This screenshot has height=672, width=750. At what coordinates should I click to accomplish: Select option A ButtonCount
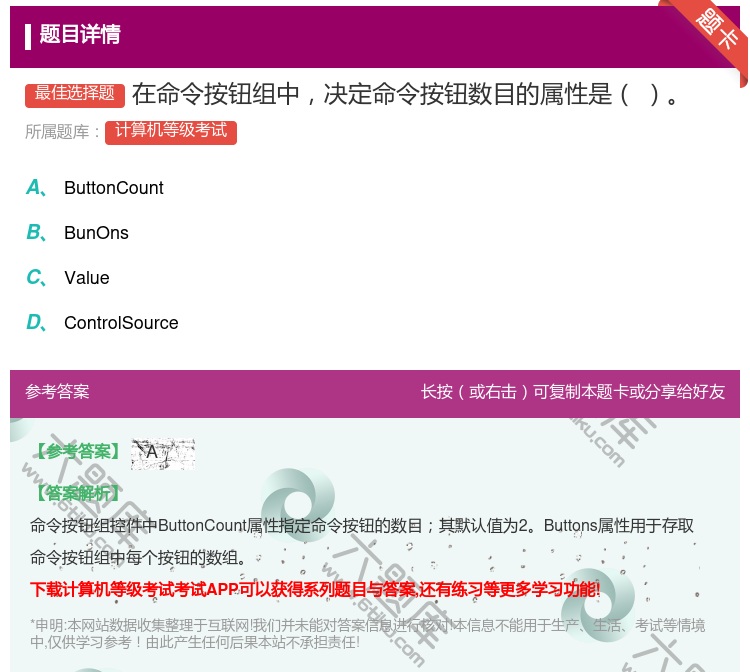coord(95,188)
